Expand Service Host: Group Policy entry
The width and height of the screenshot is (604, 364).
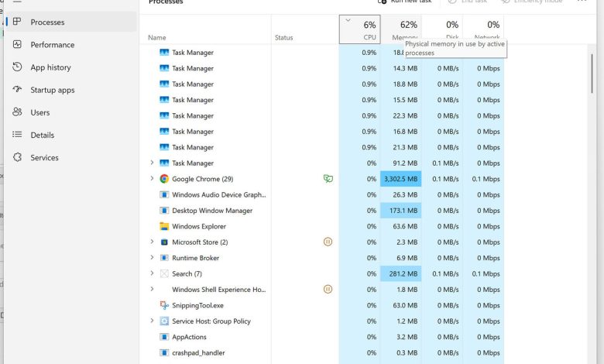point(152,321)
